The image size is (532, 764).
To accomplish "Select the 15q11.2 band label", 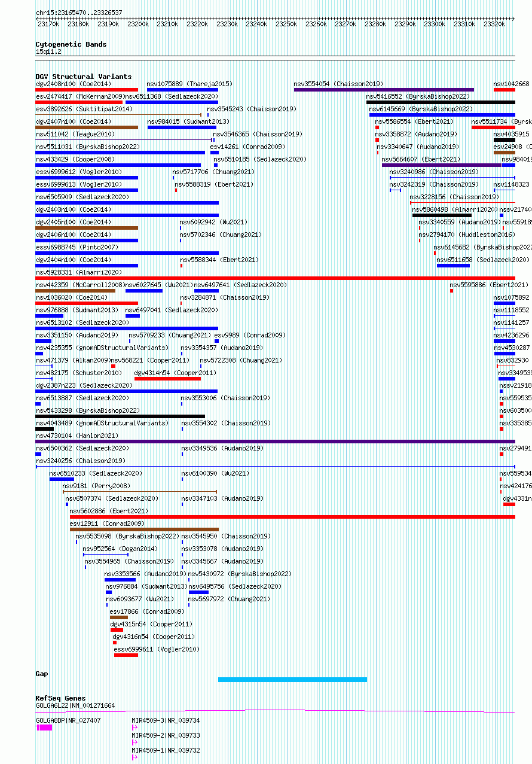I will click(x=48, y=52).
